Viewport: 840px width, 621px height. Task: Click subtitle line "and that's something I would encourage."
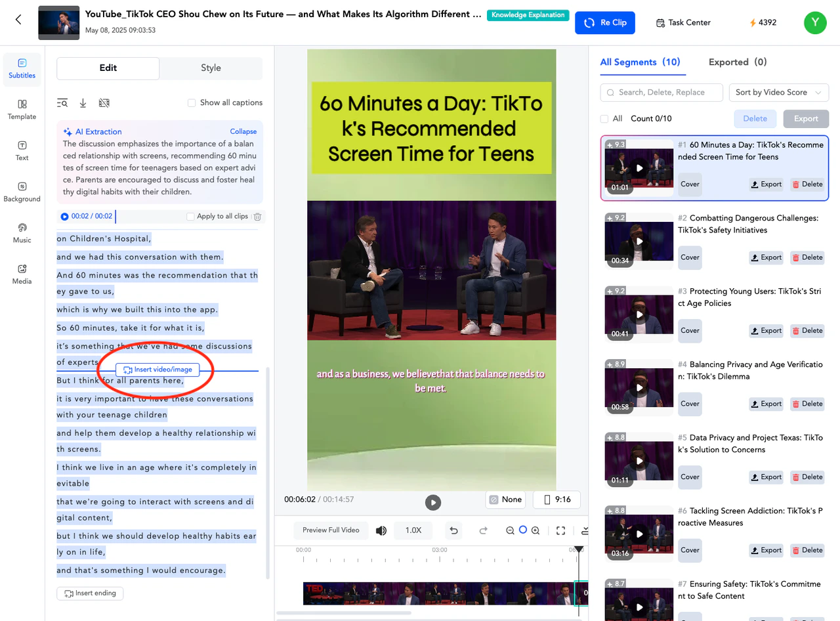tap(141, 570)
